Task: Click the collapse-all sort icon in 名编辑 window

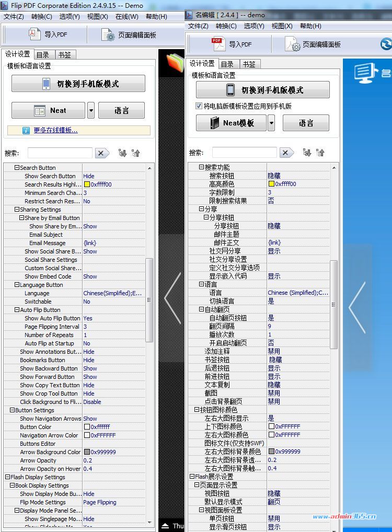Action: 320,153
